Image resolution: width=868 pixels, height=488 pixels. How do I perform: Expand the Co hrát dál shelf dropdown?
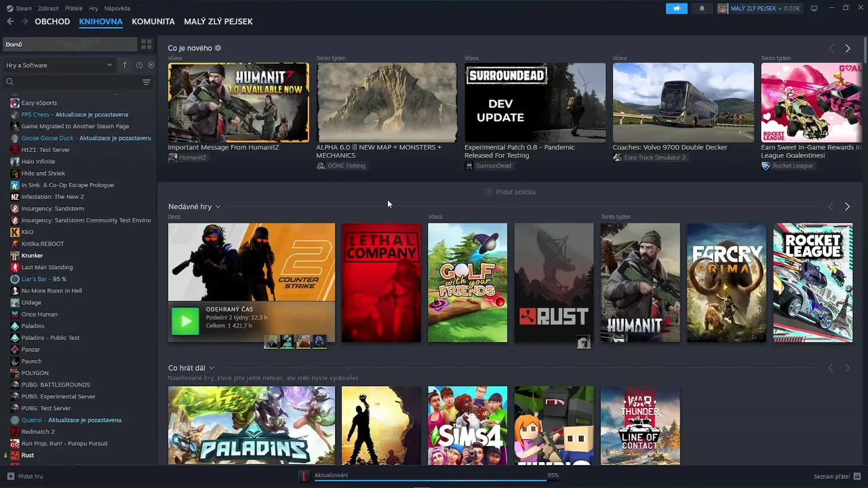(212, 368)
